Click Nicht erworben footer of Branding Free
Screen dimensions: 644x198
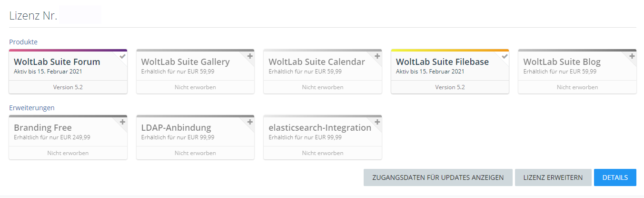68,153
